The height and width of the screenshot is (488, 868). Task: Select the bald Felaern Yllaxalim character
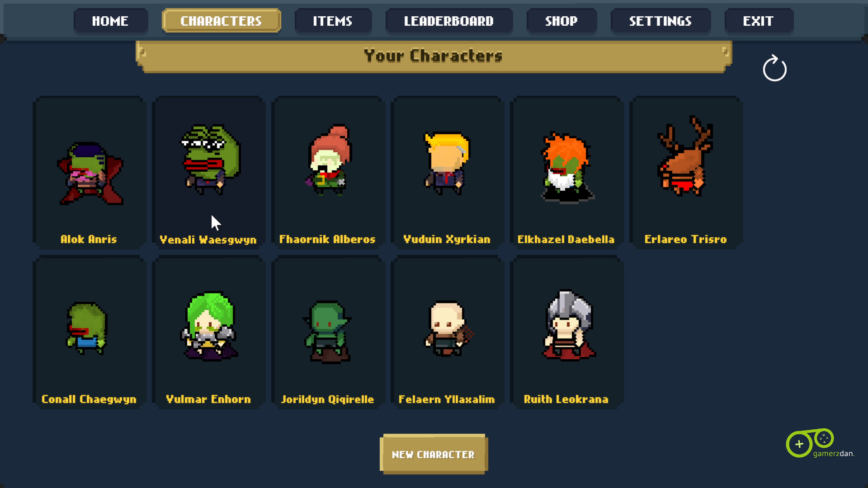click(x=448, y=332)
